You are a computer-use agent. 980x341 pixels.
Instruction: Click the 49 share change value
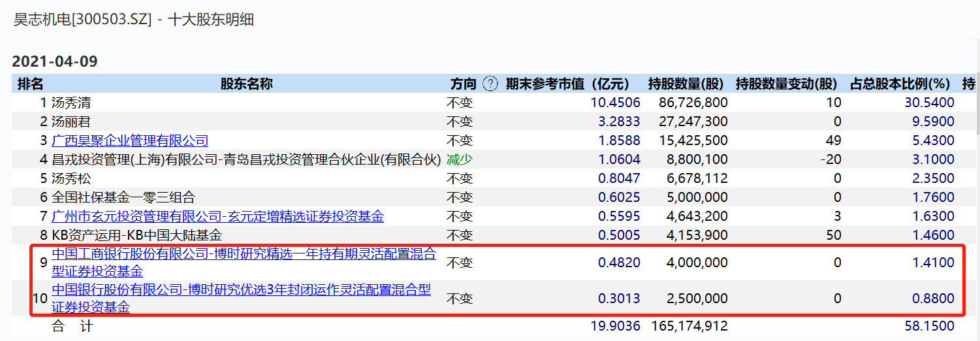pos(834,140)
